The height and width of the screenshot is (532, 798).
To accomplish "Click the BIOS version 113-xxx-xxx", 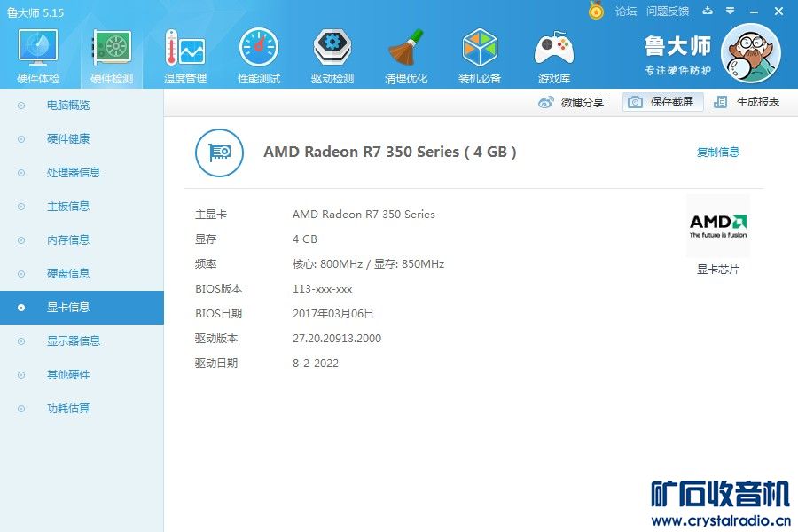I will [322, 289].
